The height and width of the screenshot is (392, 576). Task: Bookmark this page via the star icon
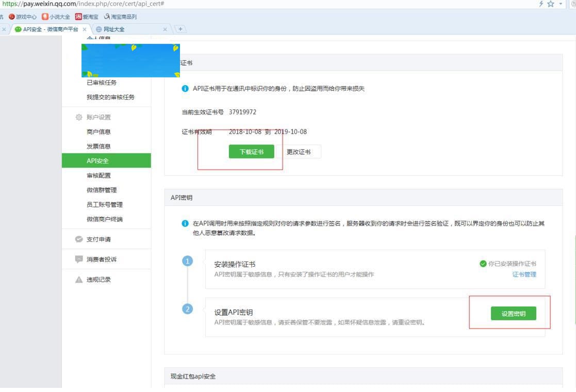551,4
